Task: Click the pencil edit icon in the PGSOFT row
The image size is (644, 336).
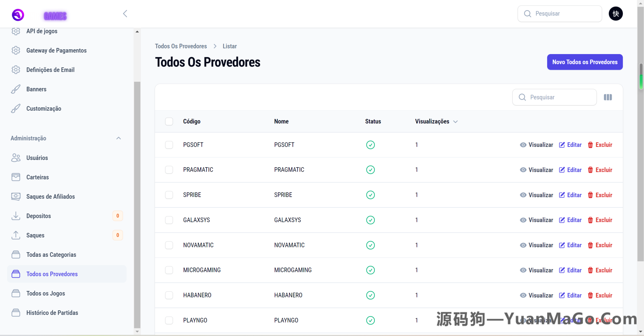Action: pyautogui.click(x=562, y=145)
